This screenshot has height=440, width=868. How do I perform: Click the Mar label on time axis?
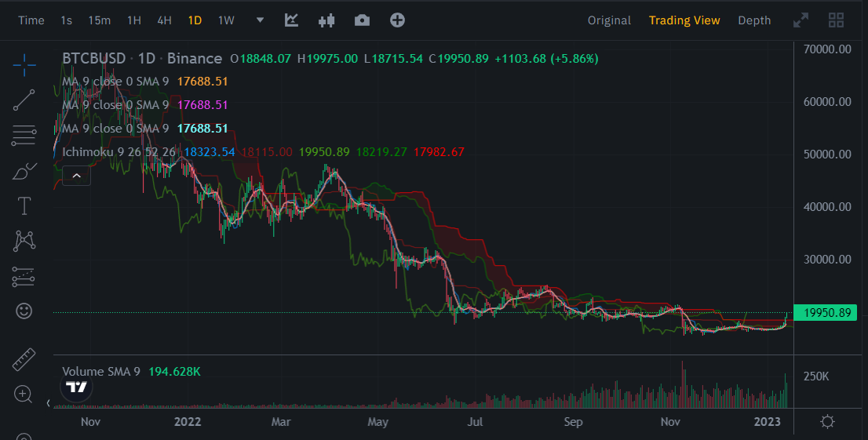pyautogui.click(x=281, y=422)
